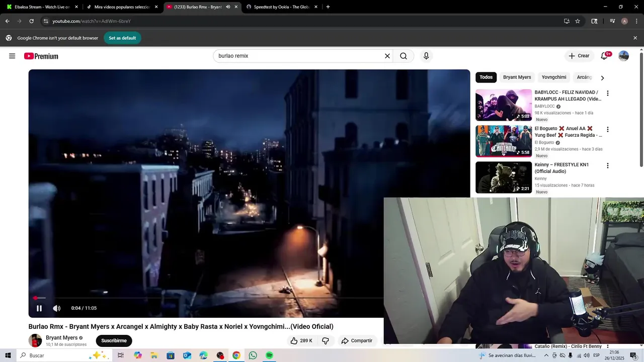Screen dimensions: 644x362
Task: Open options for Cataño Remix video
Action: point(607,346)
